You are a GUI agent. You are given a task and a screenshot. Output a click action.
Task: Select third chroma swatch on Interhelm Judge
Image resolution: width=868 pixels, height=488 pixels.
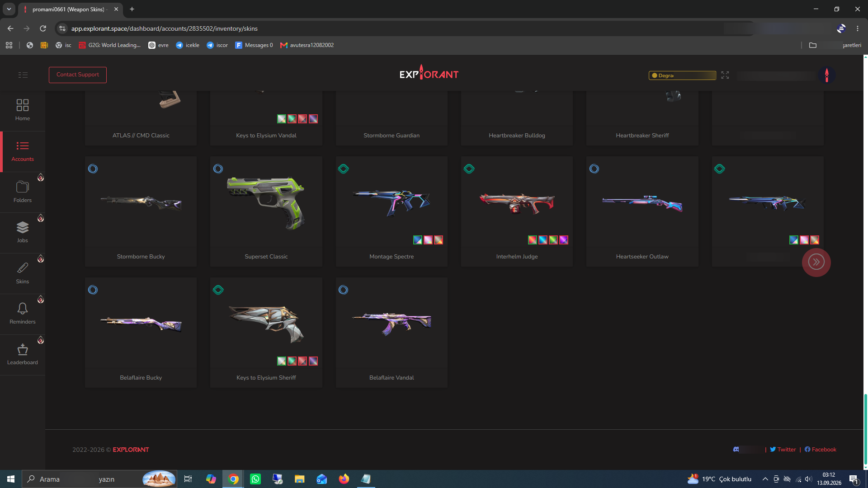tap(553, 240)
